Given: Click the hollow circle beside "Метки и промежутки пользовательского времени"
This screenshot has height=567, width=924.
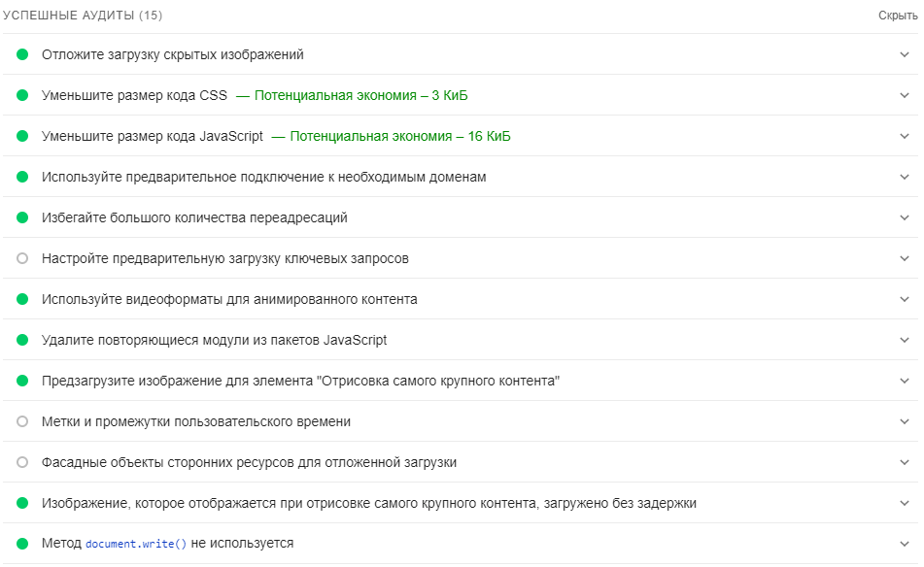Looking at the screenshot, I should coord(20,421).
